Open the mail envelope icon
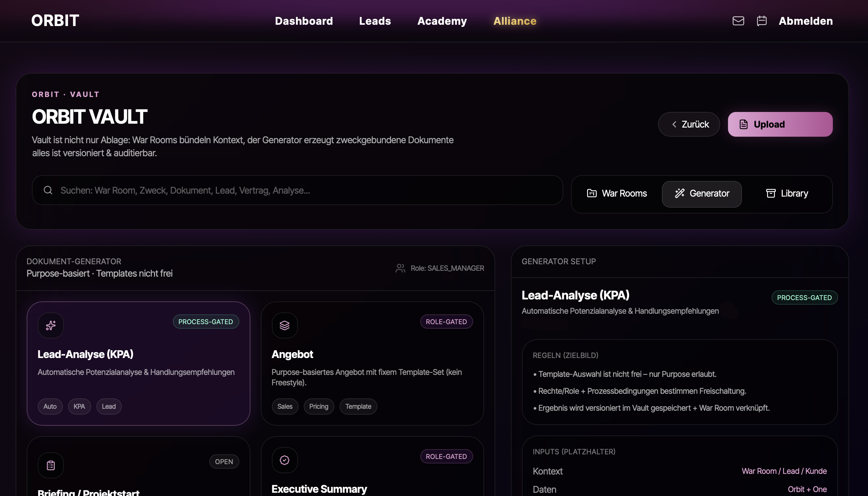 point(738,21)
